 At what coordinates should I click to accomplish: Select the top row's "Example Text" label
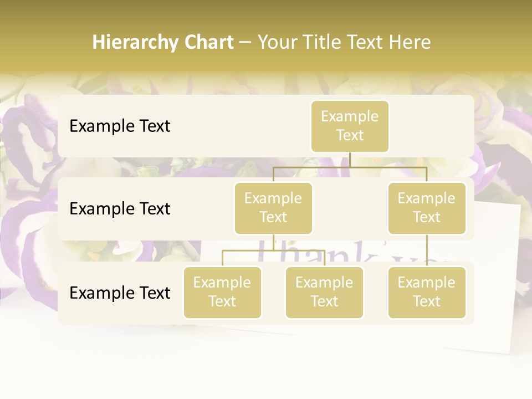[x=120, y=126]
